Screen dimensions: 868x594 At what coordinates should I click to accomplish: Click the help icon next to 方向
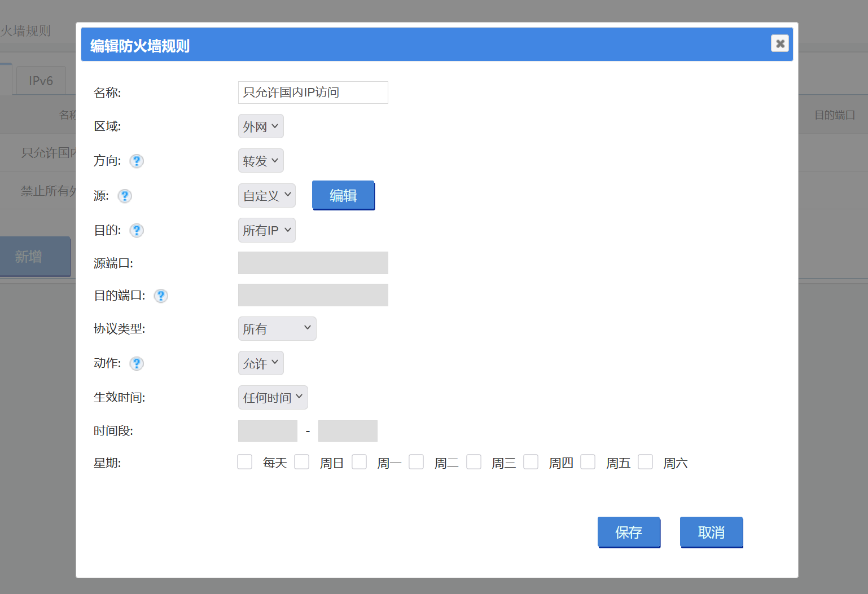[137, 161]
